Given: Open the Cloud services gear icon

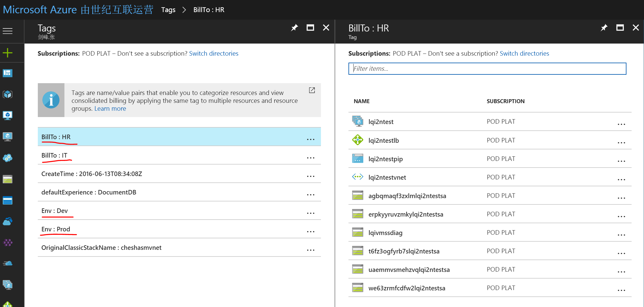Looking at the screenshot, I should point(8,158).
